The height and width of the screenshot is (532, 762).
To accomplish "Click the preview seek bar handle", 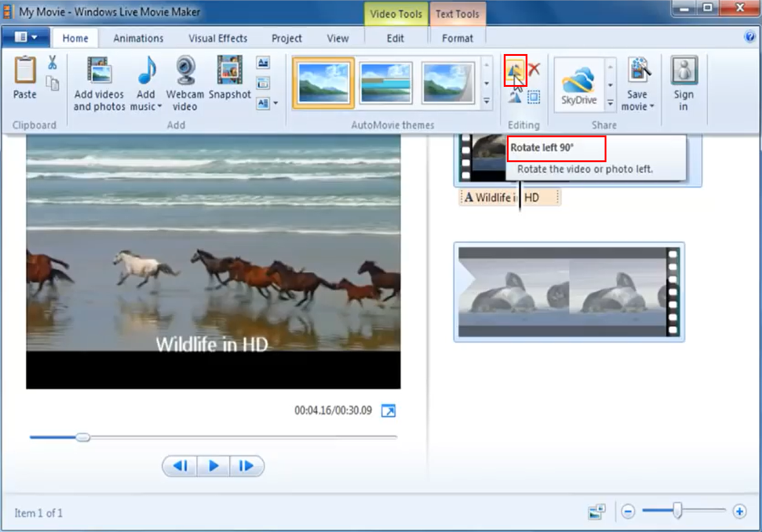I will [x=83, y=437].
